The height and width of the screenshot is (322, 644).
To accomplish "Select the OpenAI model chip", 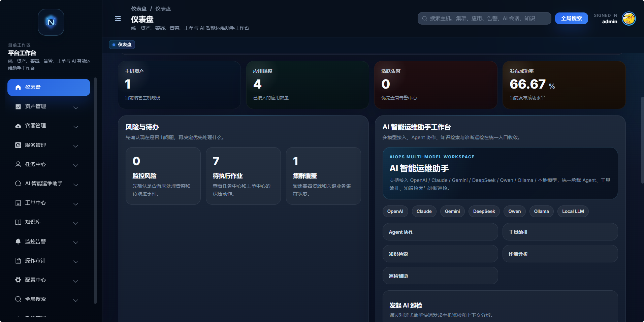I will pos(395,211).
